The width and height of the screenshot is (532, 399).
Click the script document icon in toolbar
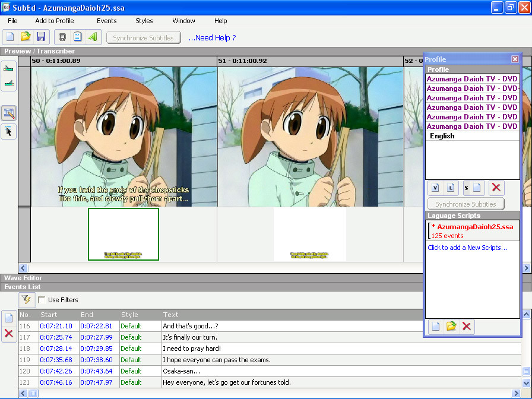[77, 37]
